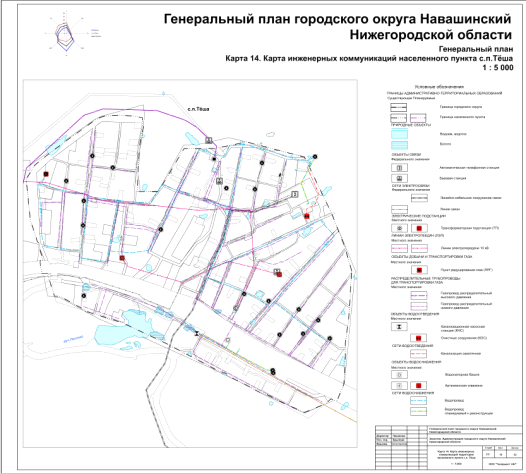Click the red КОС marker beside the sewer line on the map
Viewport: 526px width, 474px height.
click(306, 216)
